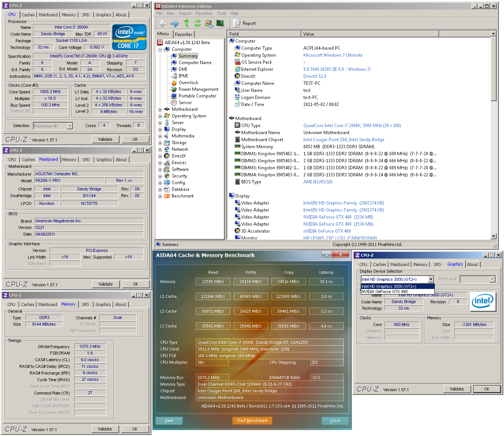Refresh AIDA64 page with green arrows icon
This screenshot has width=504, height=436.
point(198,23)
